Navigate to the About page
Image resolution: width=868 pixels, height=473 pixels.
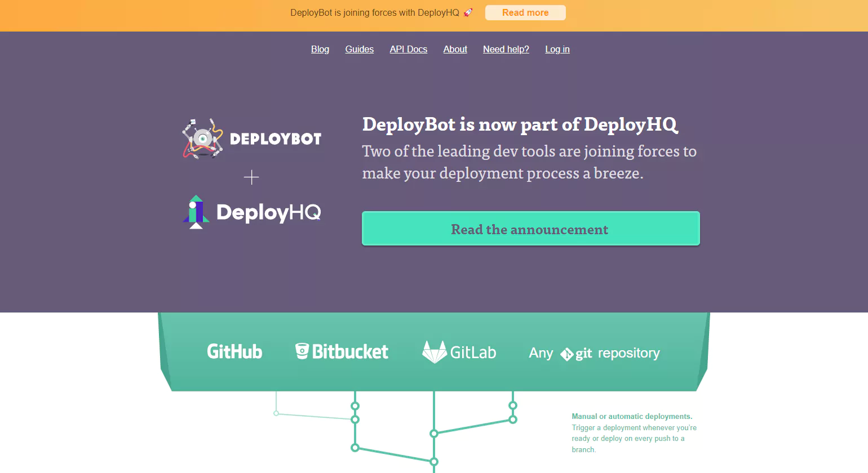[x=455, y=50]
